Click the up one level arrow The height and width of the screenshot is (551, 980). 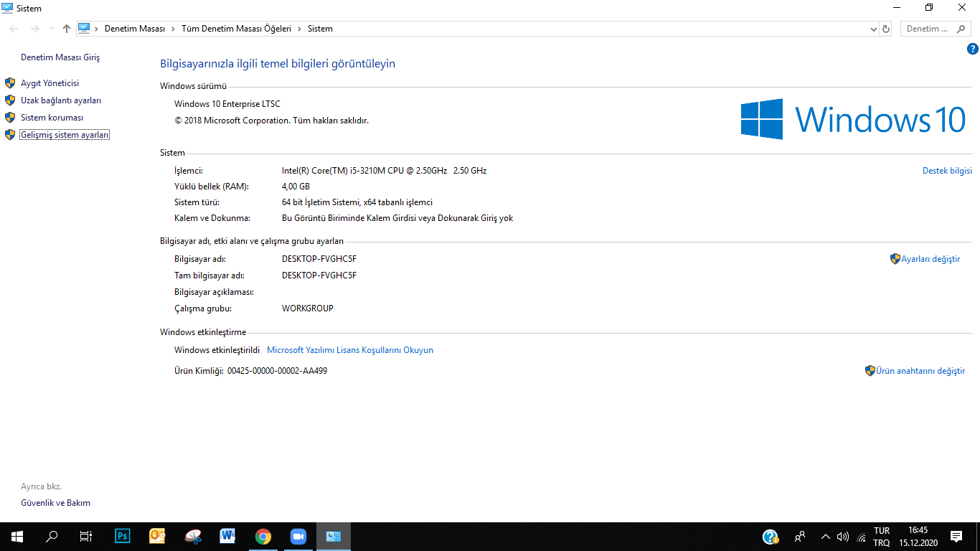click(67, 29)
